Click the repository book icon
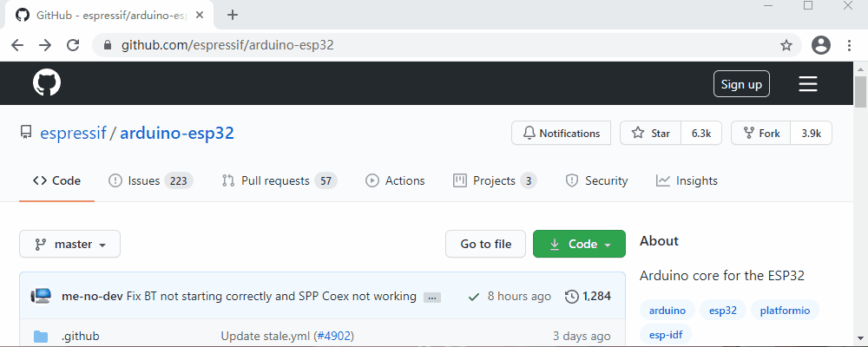Screen dimensions: 868x347 [x=25, y=133]
